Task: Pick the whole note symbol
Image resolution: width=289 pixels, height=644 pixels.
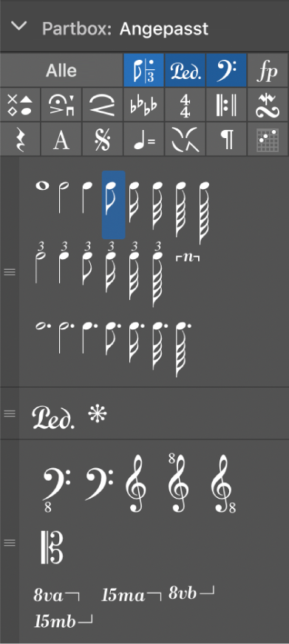Action: (x=42, y=186)
